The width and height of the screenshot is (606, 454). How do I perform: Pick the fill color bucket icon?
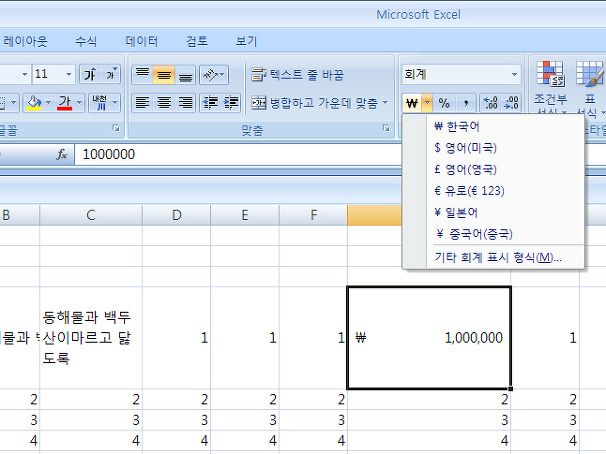(34, 103)
